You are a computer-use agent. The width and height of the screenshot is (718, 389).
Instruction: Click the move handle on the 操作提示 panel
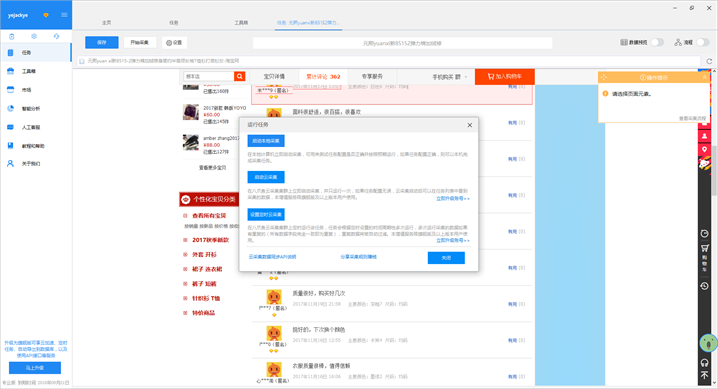604,77
